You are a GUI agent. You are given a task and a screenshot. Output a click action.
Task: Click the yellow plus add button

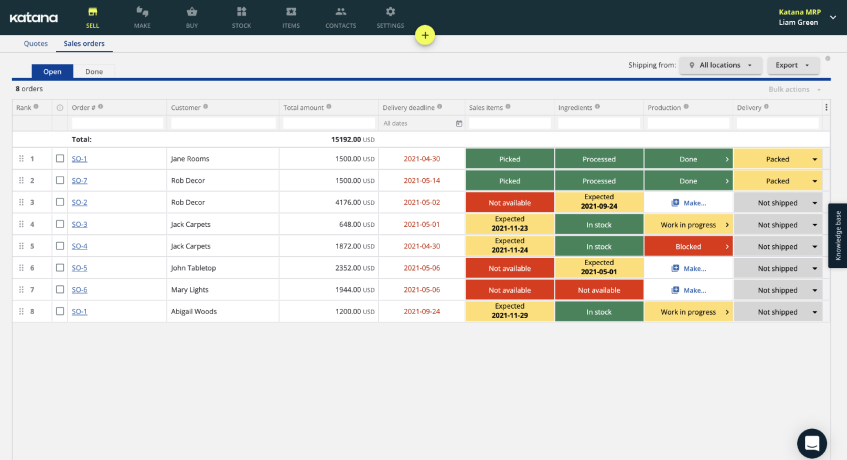coord(424,35)
